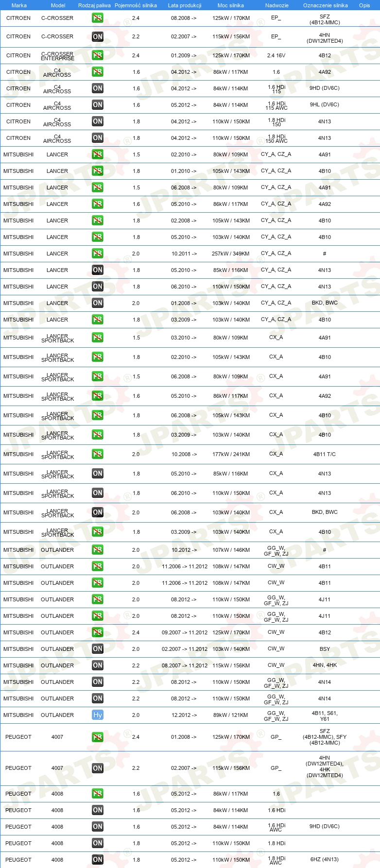Click the PB icon in the C4 Aircross 4A92 row
This screenshot has width=380, height=868.
pos(98,72)
